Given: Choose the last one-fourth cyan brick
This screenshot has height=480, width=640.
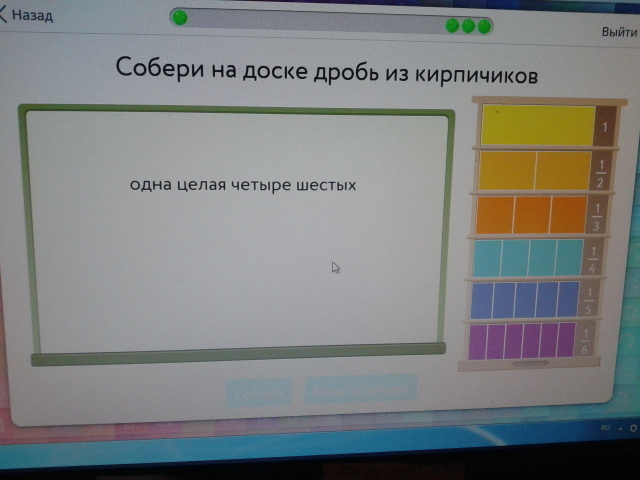Looking at the screenshot, I should click(x=570, y=258).
